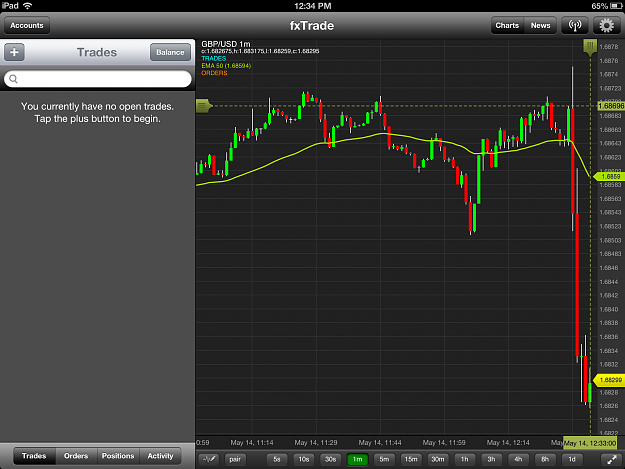The image size is (625, 469).
Task: Set chart interval to 30m
Action: pyautogui.click(x=438, y=459)
